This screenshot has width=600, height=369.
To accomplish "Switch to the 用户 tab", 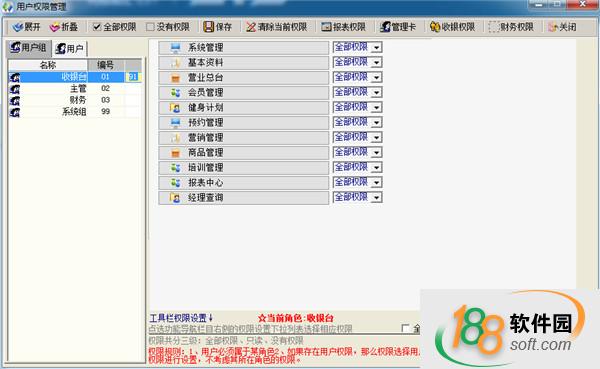I will pos(70,49).
